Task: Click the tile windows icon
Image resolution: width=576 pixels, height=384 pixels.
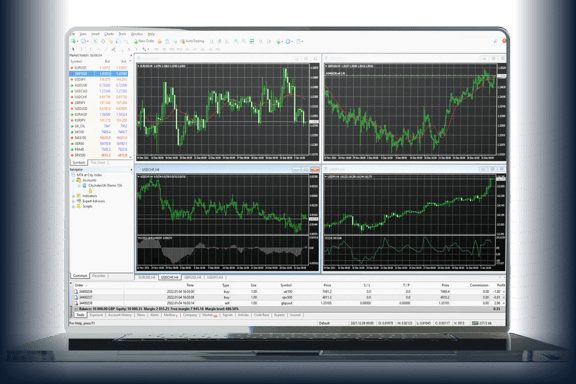Action: tap(252, 41)
